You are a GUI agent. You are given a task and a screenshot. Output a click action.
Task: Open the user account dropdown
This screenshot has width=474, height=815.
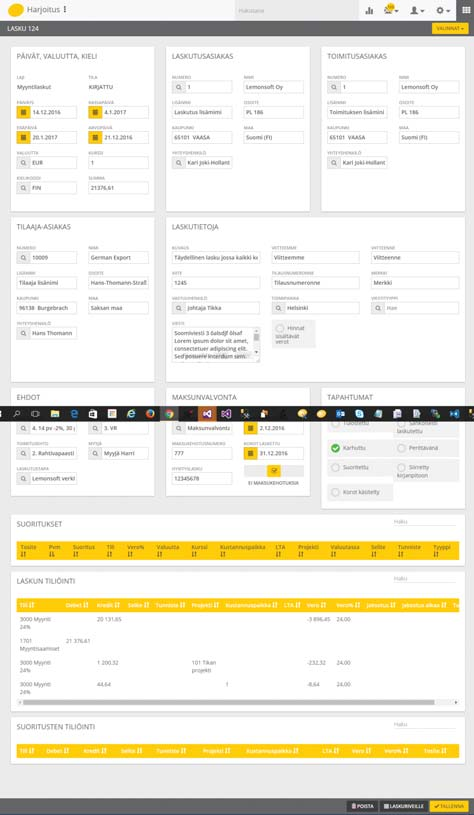417,10
